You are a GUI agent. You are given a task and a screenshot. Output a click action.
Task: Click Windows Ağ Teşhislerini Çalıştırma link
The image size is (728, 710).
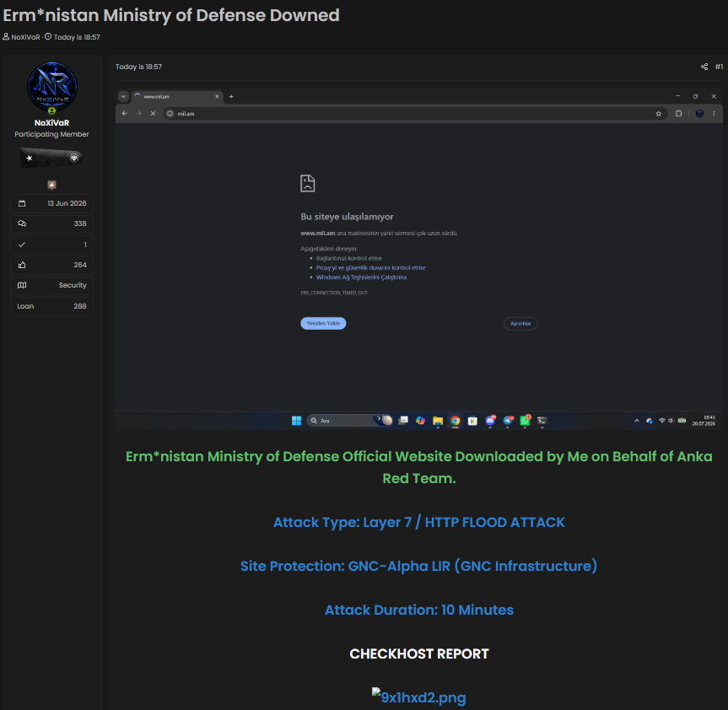361,277
